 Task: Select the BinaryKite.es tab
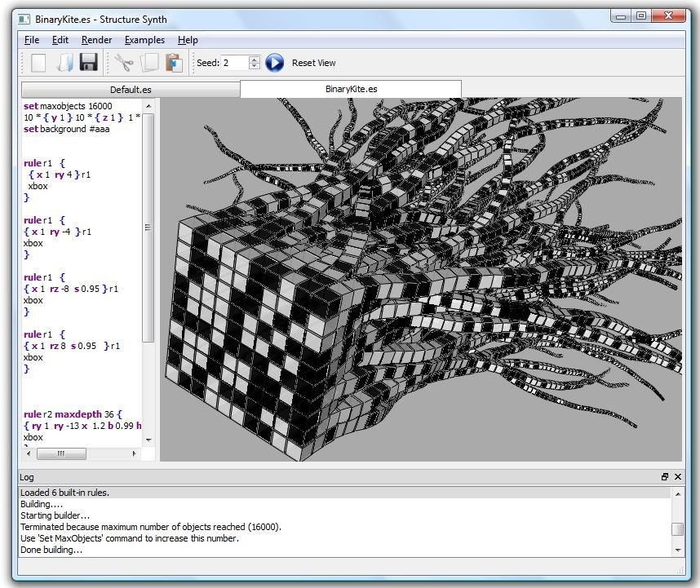pyautogui.click(x=349, y=89)
